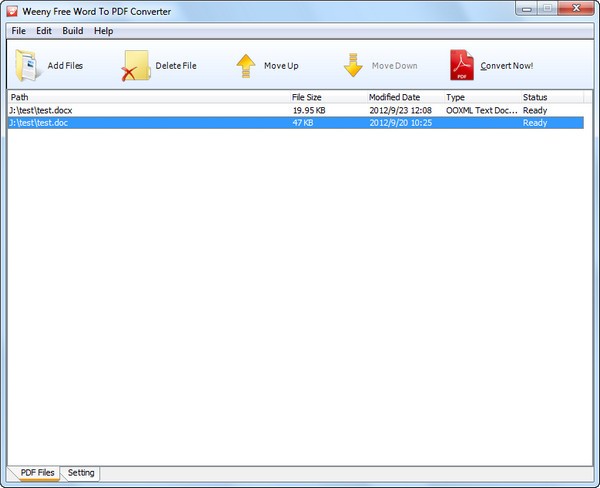
Task: Maximize the converter window
Action: point(547,9)
